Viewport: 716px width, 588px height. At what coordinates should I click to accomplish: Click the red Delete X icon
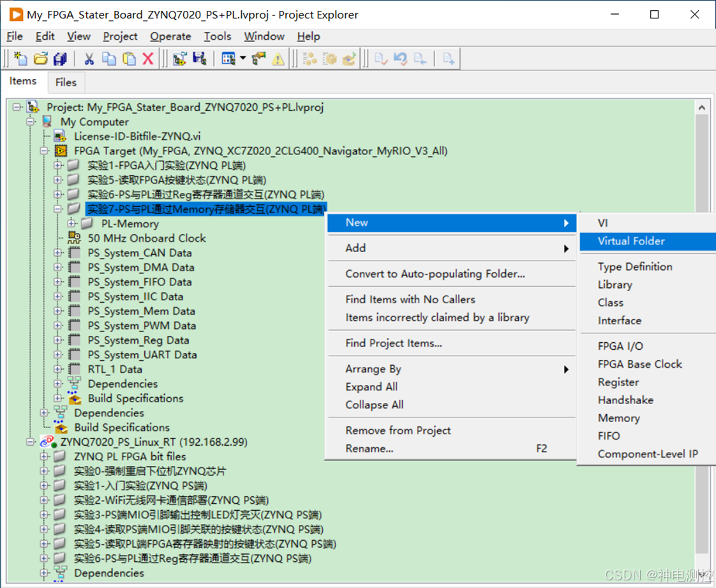click(148, 59)
